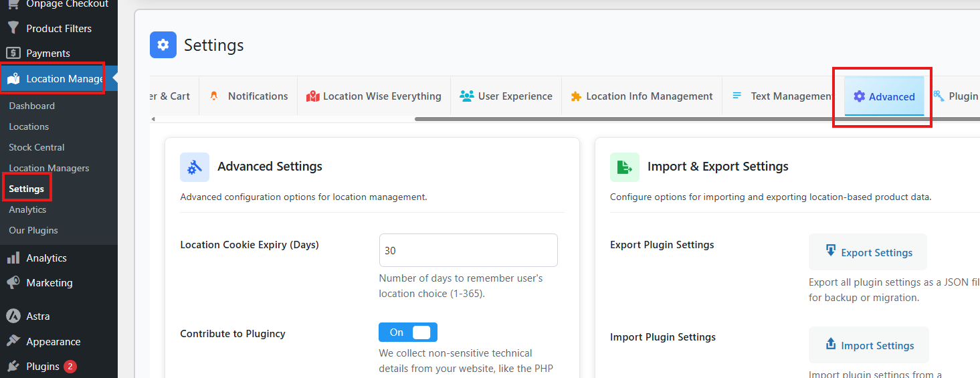Open the Notifications tab

pyautogui.click(x=249, y=96)
